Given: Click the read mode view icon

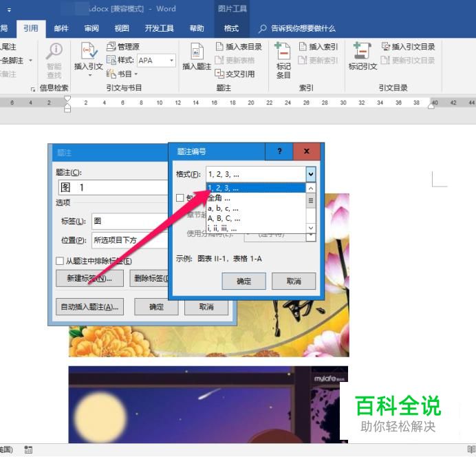Looking at the screenshot, I should pyautogui.click(x=471, y=449).
